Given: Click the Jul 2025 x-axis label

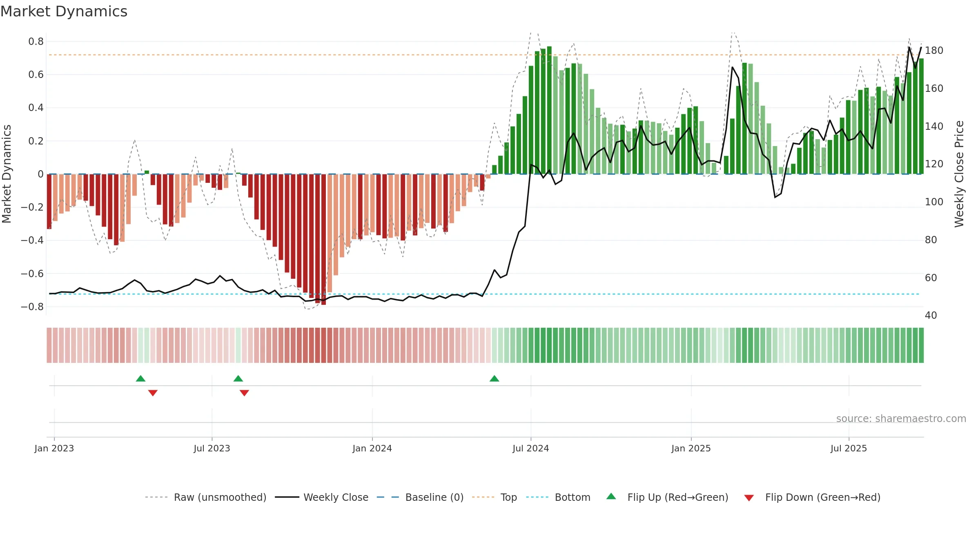Looking at the screenshot, I should tap(849, 448).
